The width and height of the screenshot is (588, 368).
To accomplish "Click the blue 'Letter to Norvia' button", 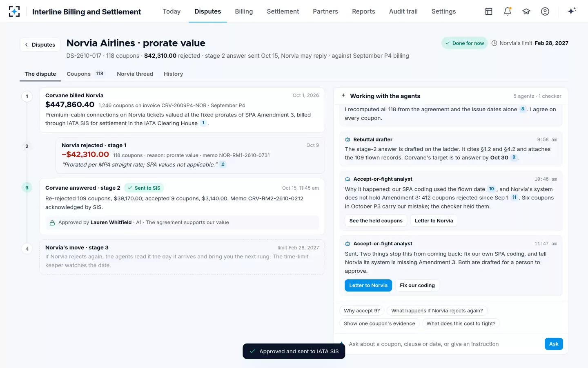I will pyautogui.click(x=368, y=285).
